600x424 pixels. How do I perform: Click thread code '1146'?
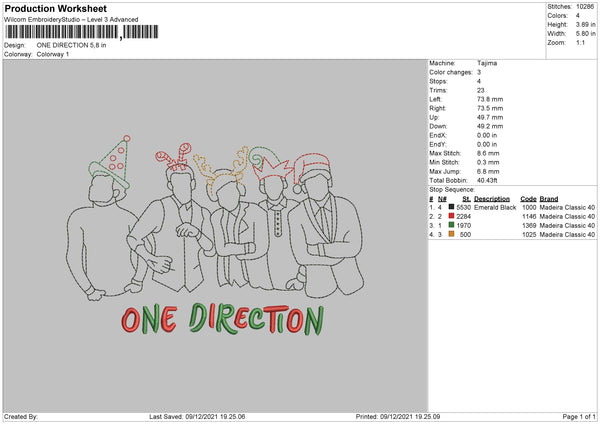coord(529,217)
